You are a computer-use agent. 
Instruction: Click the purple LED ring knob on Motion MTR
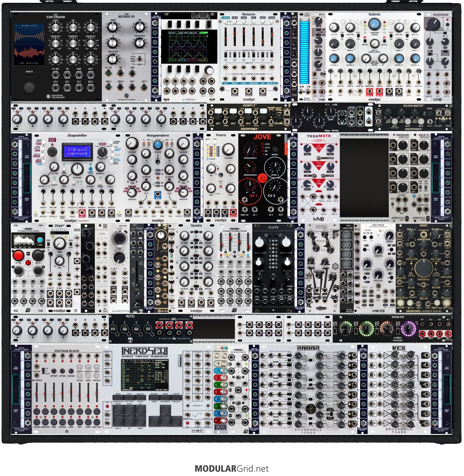[x=408, y=329]
